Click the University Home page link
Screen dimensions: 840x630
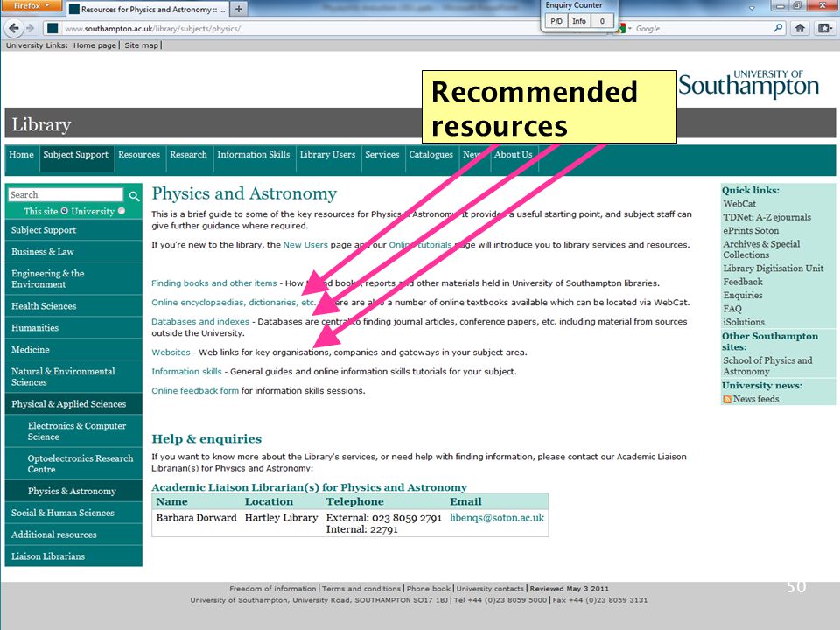(94, 45)
